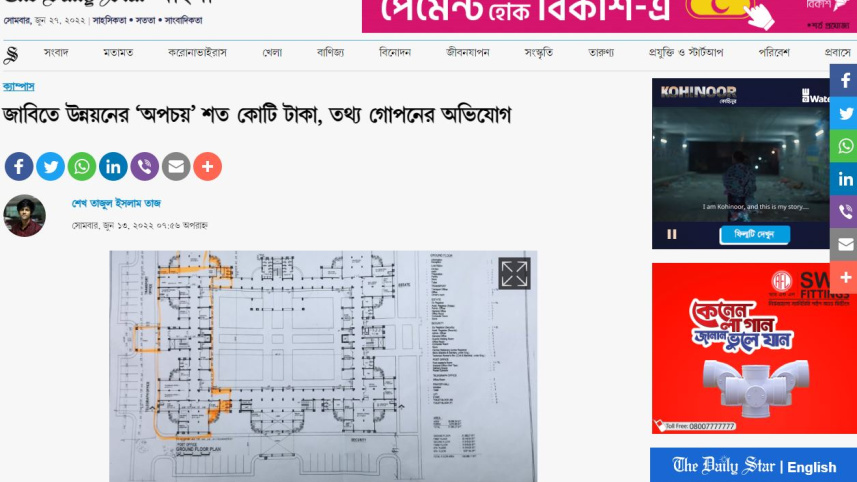Share article on Facebook below the headline
Viewport: 857px width, 482px height.
coord(19,166)
